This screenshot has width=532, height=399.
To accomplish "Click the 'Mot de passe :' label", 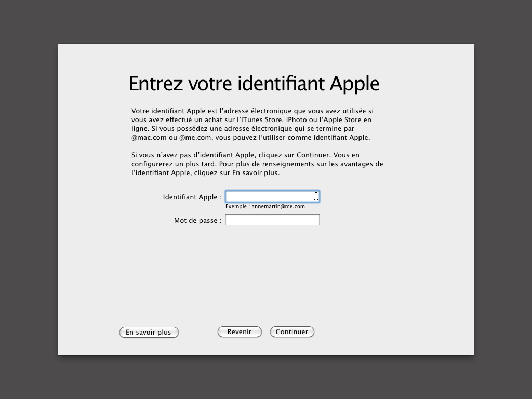I will (197, 221).
